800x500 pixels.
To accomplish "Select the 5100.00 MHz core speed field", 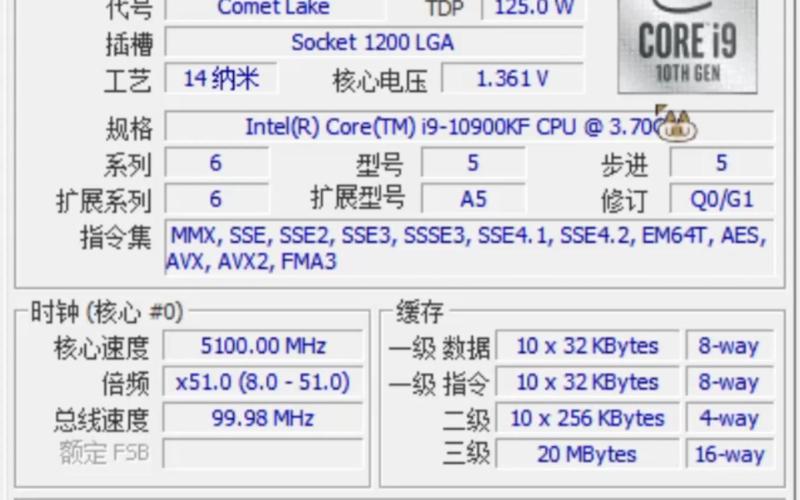I will pyautogui.click(x=263, y=346).
